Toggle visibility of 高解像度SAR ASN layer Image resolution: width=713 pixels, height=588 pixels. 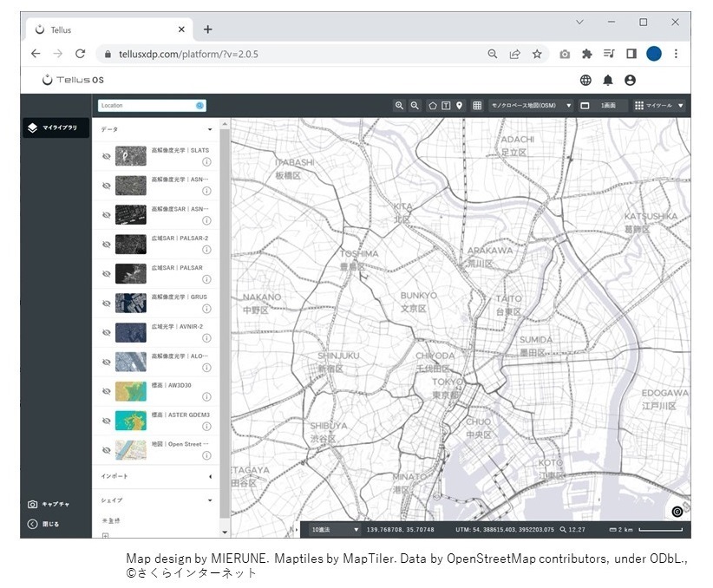click(x=107, y=215)
